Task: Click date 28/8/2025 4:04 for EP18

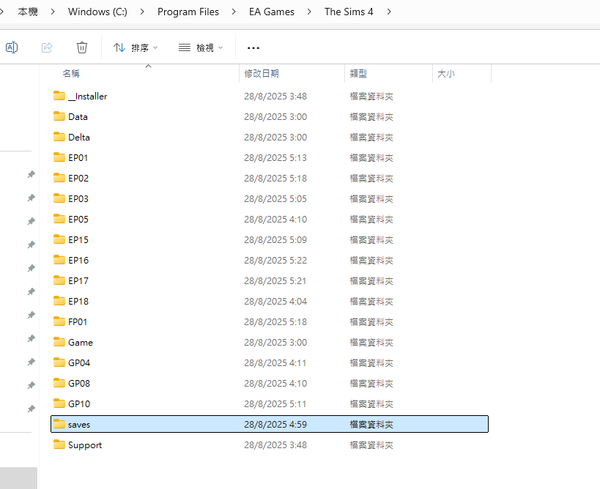Action: 276,302
